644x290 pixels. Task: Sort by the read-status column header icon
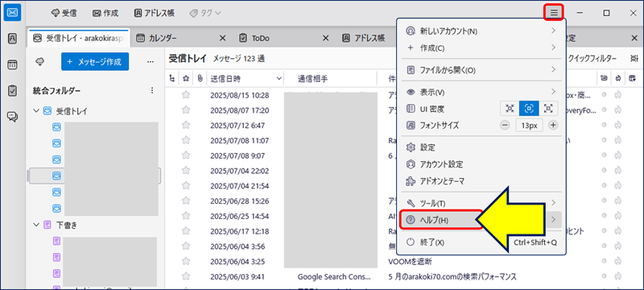coord(604,78)
